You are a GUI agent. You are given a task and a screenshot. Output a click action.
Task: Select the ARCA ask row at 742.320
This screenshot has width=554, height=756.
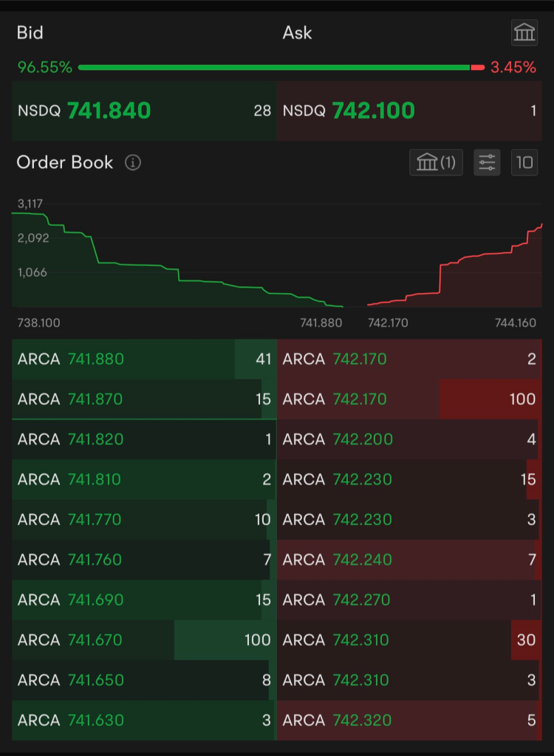pos(408,721)
